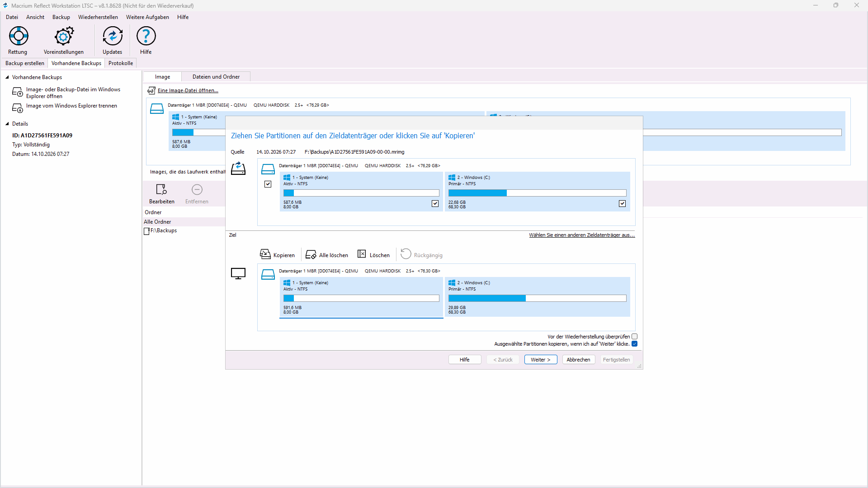
Task: Click the Löschen partition icon
Action: [x=362, y=254]
